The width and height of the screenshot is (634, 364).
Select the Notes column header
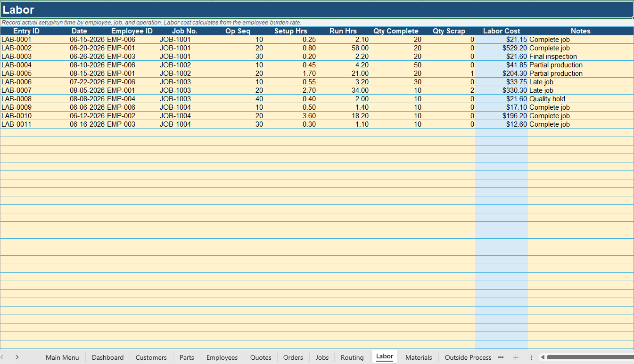tap(581, 31)
